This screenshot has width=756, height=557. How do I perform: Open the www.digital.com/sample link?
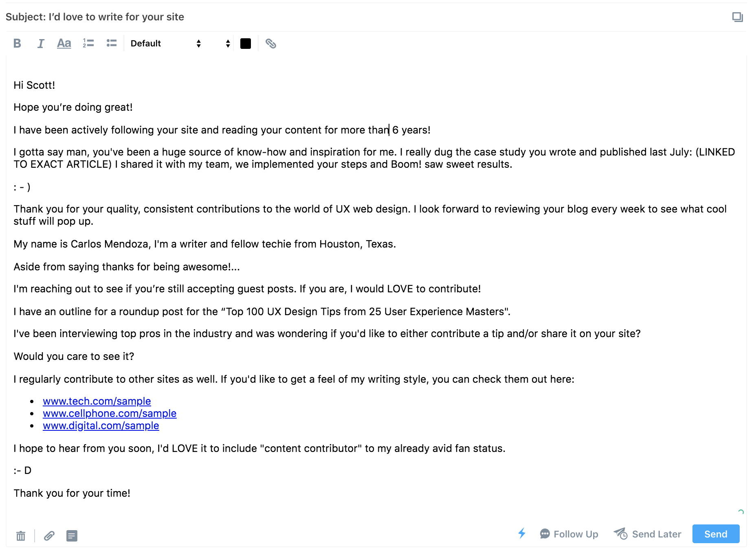tap(101, 426)
